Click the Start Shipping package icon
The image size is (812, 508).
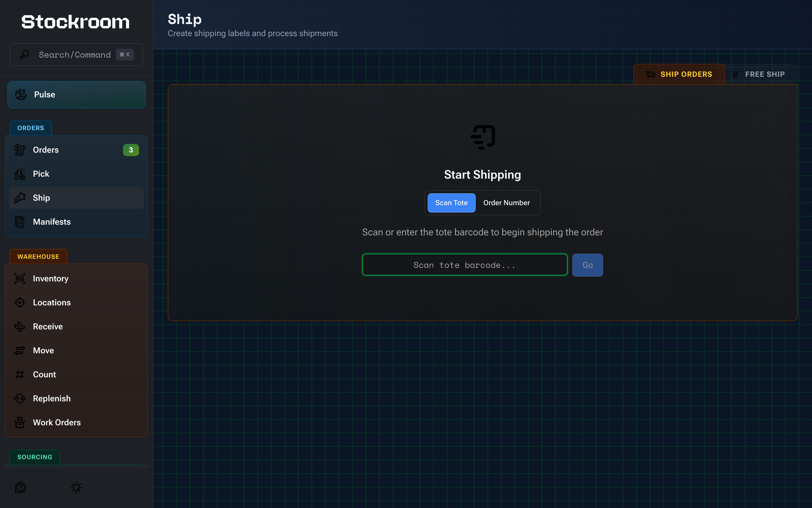point(482,137)
